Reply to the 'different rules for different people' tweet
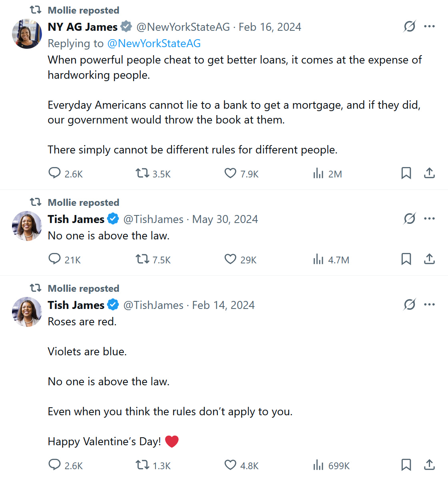 [x=54, y=173]
